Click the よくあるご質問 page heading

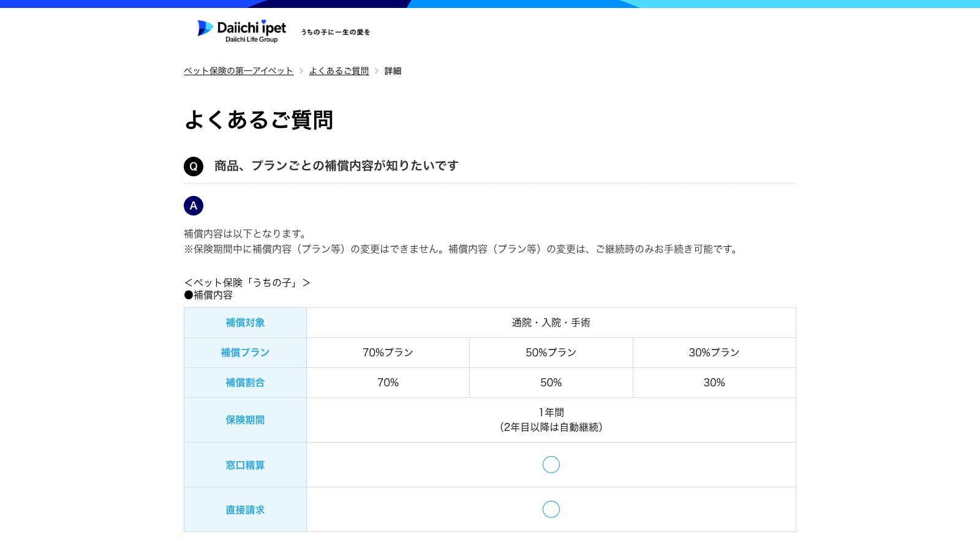[x=258, y=120]
